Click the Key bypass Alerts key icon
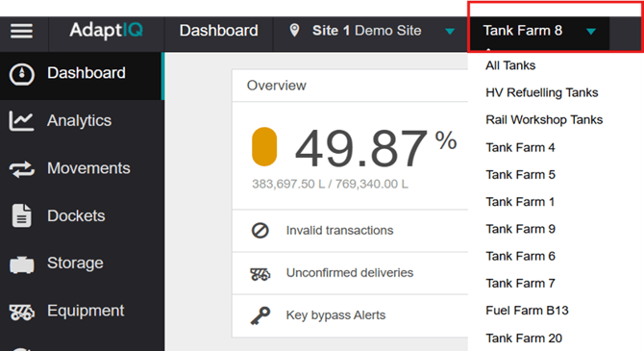The height and width of the screenshot is (351, 644). 260,315
